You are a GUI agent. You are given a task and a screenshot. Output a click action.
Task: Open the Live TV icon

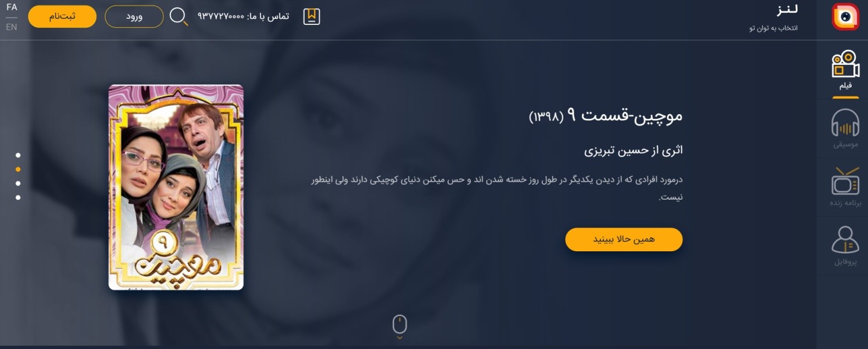[846, 181]
